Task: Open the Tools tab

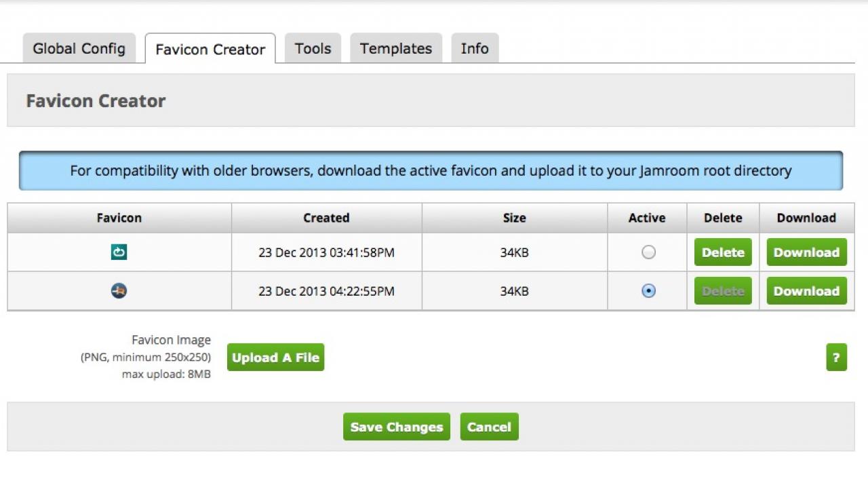Action: [x=313, y=49]
